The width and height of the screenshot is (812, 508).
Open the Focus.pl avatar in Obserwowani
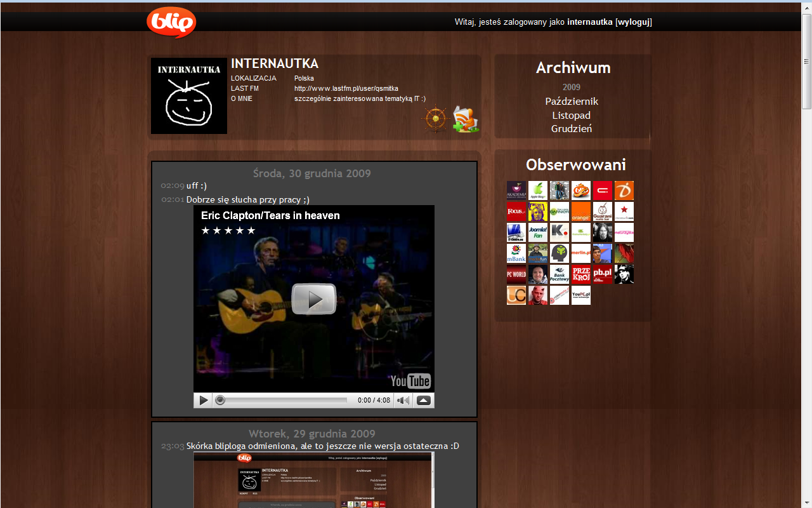point(516,211)
